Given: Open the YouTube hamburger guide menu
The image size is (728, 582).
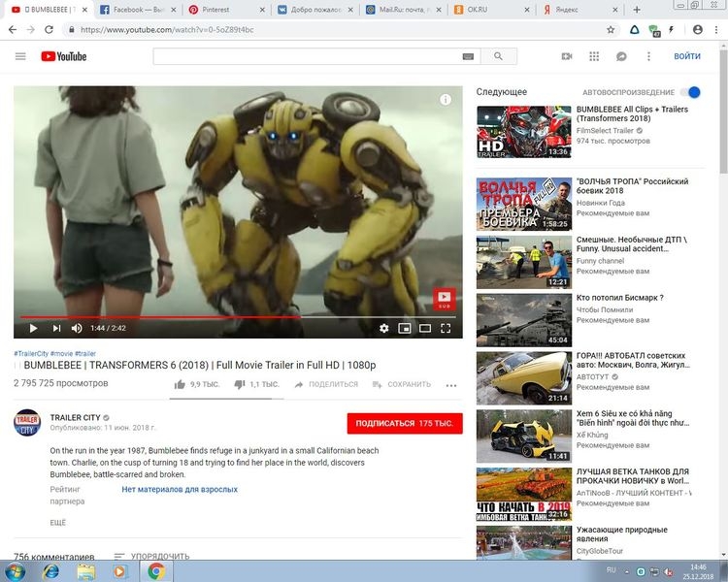Looking at the screenshot, I should point(20,56).
